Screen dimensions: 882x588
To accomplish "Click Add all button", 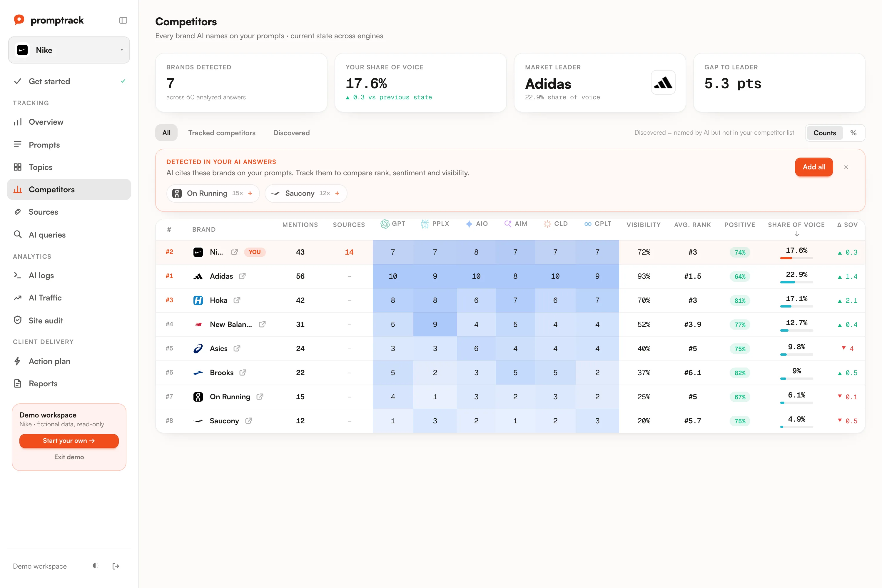I will click(x=814, y=167).
